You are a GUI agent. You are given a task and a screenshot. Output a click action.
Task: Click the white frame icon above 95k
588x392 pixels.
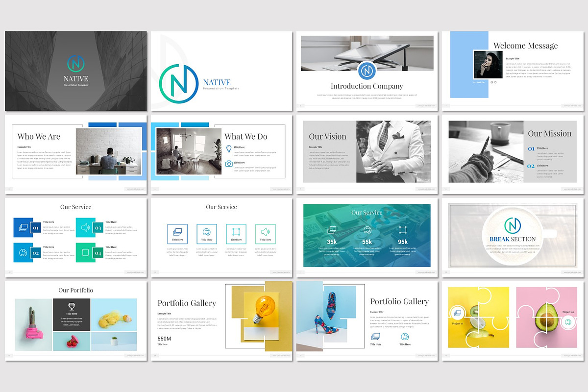(403, 230)
